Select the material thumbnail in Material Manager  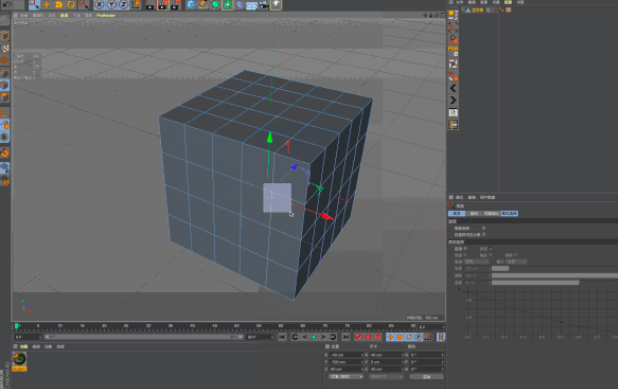click(x=19, y=359)
